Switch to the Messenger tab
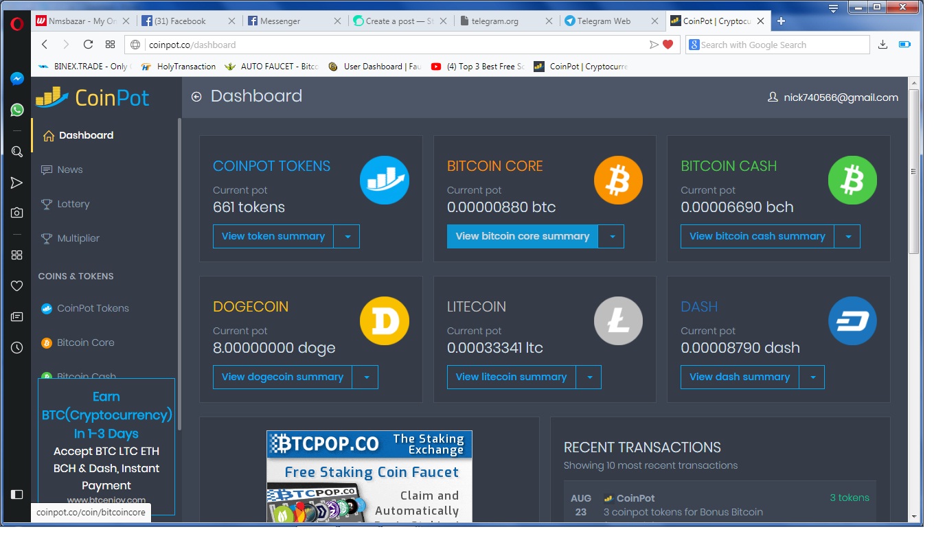 coord(293,21)
